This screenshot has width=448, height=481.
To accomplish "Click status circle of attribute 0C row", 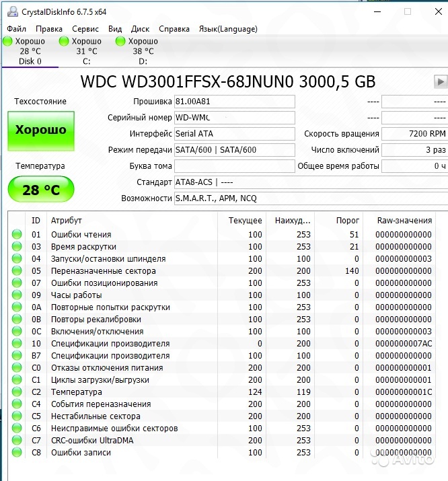I will (x=17, y=331).
